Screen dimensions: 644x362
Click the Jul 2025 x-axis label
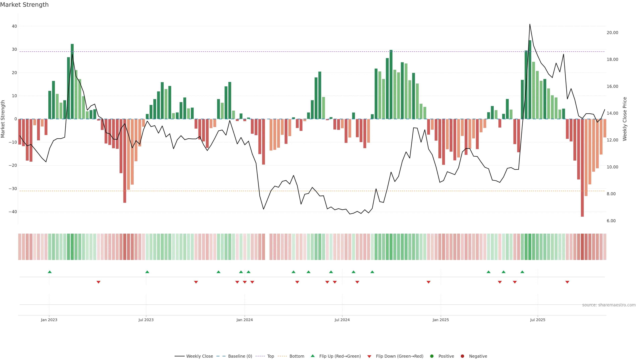coord(538,320)
